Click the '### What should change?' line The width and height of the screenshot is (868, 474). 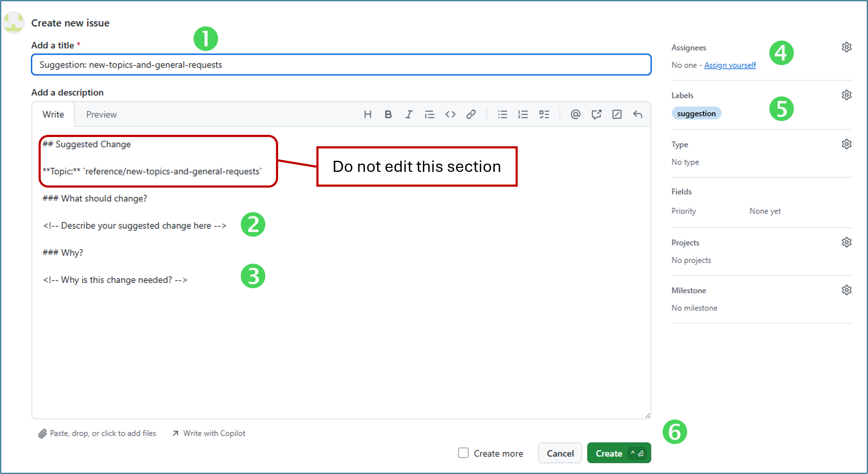tap(95, 198)
